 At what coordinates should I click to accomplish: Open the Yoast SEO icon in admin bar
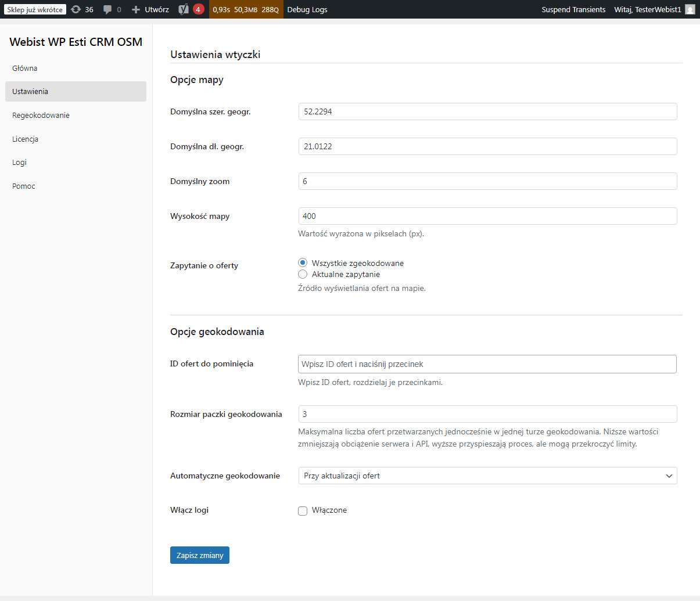pos(183,9)
